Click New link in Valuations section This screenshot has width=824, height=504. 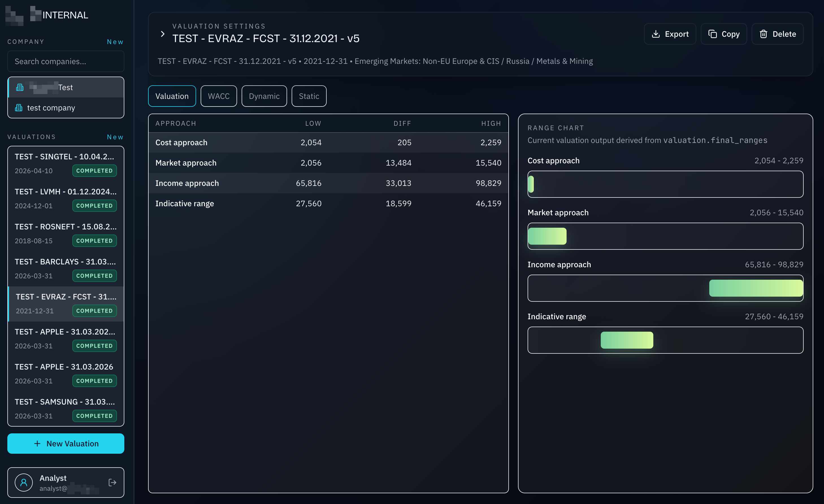click(x=115, y=137)
